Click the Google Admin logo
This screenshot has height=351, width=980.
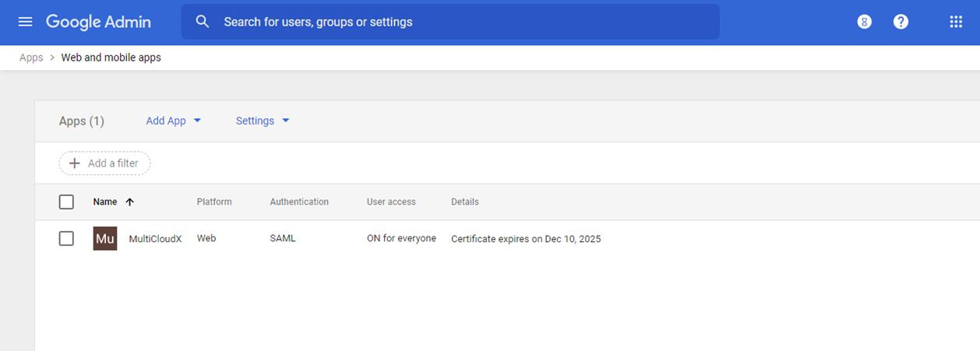98,22
